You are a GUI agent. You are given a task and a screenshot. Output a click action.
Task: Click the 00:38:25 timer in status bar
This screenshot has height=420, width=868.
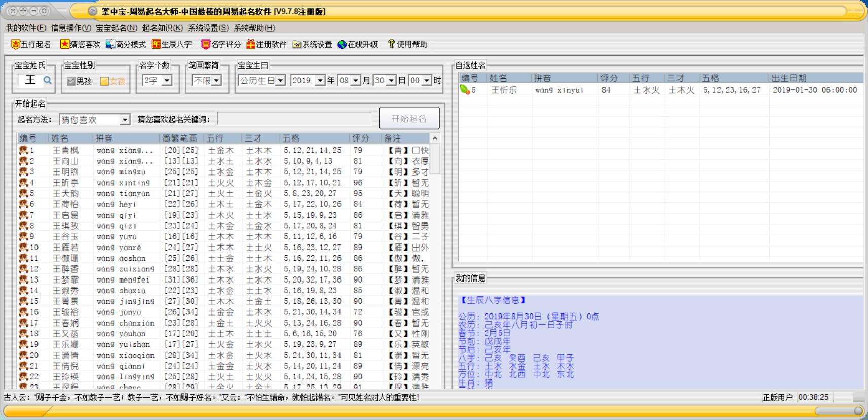[x=813, y=397]
